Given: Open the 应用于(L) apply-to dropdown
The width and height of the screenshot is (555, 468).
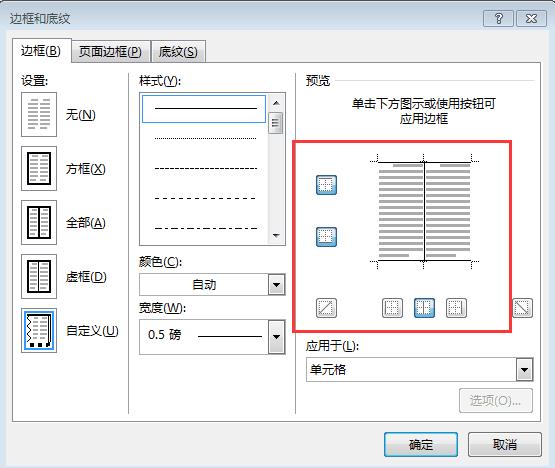Looking at the screenshot, I should (x=524, y=370).
